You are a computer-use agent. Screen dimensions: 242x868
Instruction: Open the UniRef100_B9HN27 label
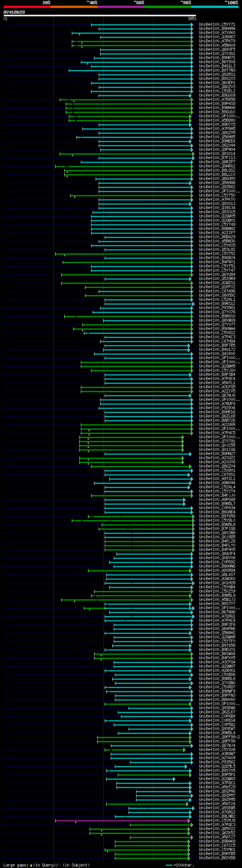[x=217, y=454]
